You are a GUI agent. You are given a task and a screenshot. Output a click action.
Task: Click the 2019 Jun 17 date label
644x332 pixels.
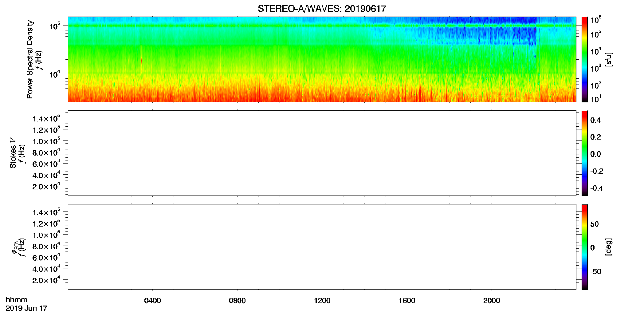(26, 308)
